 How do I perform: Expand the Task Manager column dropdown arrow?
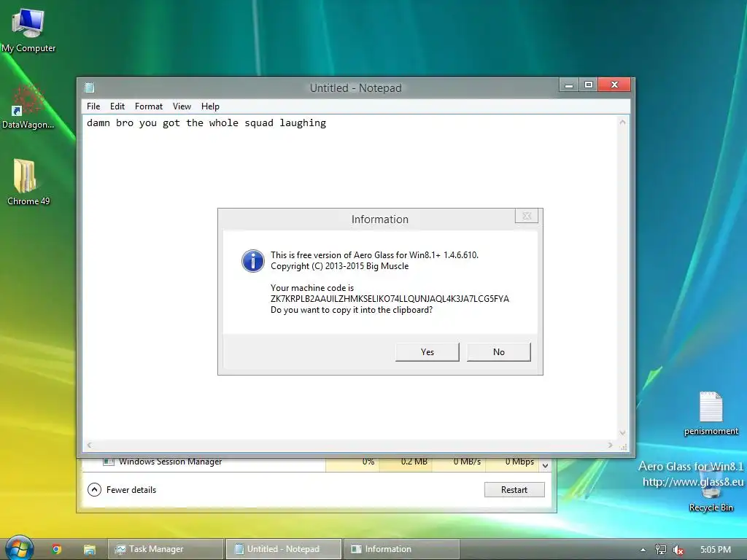point(546,465)
